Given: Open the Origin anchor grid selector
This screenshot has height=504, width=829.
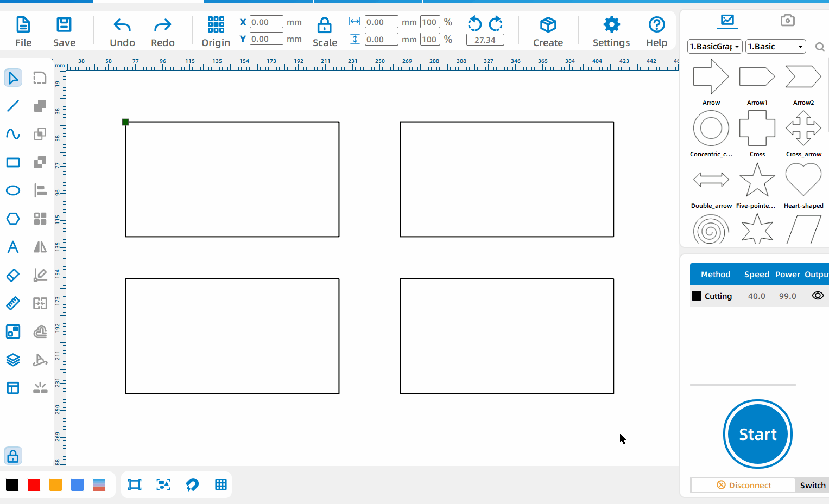Looking at the screenshot, I should (x=216, y=32).
